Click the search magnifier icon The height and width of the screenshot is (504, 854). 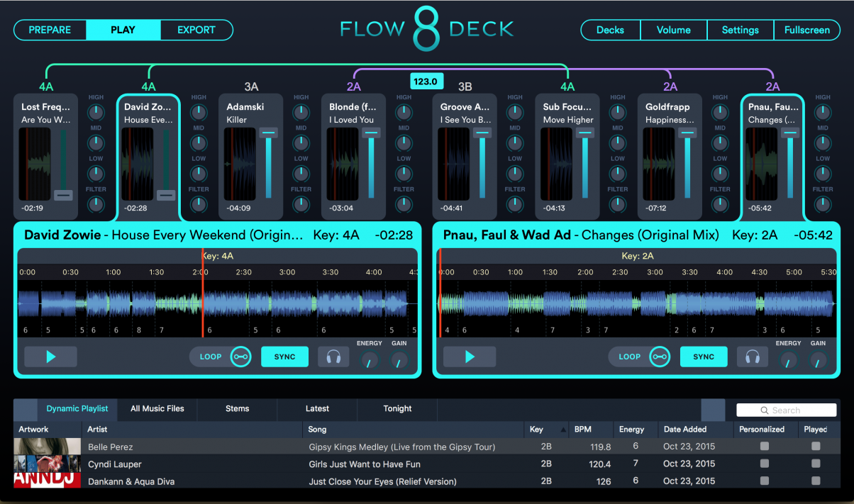pyautogui.click(x=765, y=410)
